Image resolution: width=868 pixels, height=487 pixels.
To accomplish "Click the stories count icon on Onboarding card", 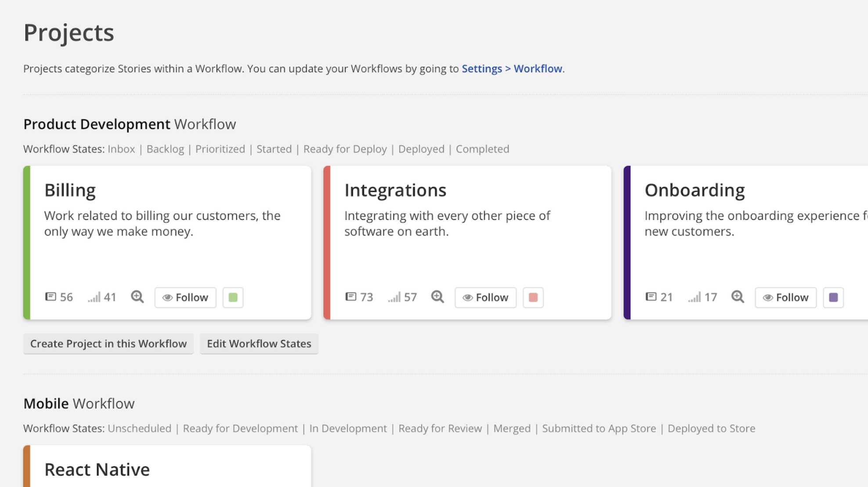I will pyautogui.click(x=651, y=297).
